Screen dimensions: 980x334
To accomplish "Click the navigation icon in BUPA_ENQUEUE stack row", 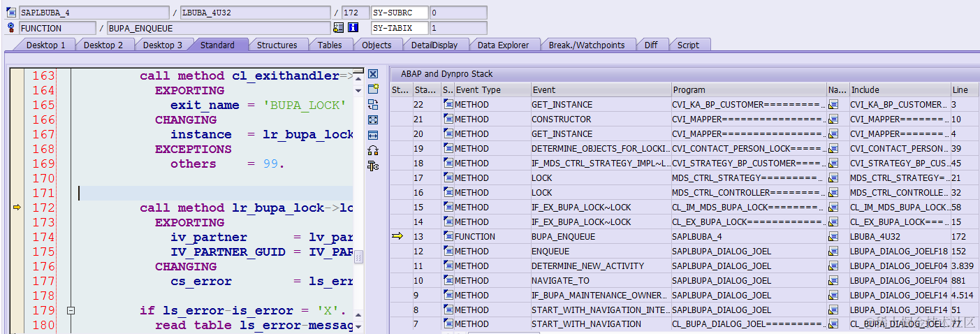I will coord(833,237).
